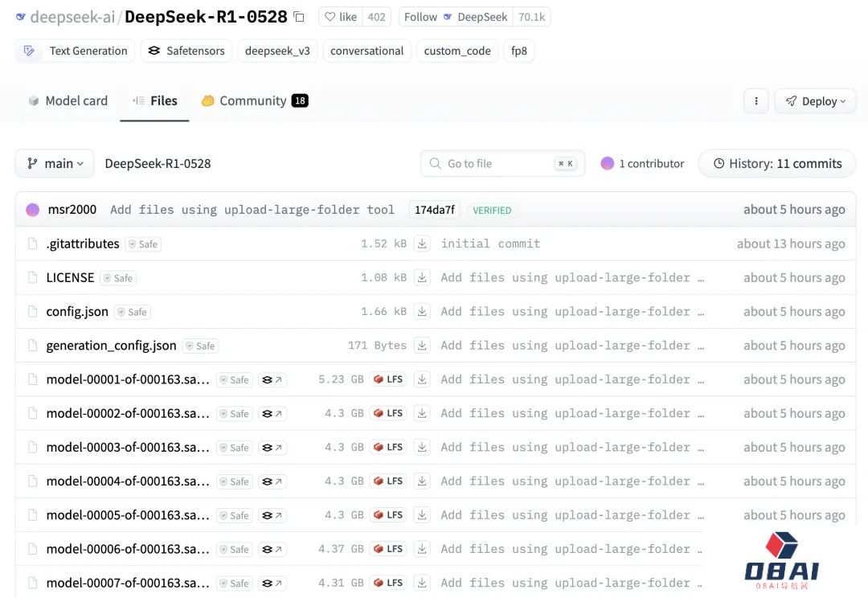Download model-00004-of-000163 via download icon

tap(422, 481)
